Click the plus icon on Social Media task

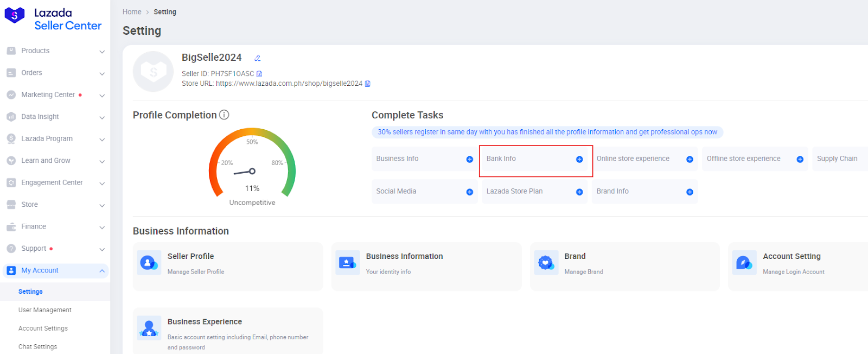(470, 192)
